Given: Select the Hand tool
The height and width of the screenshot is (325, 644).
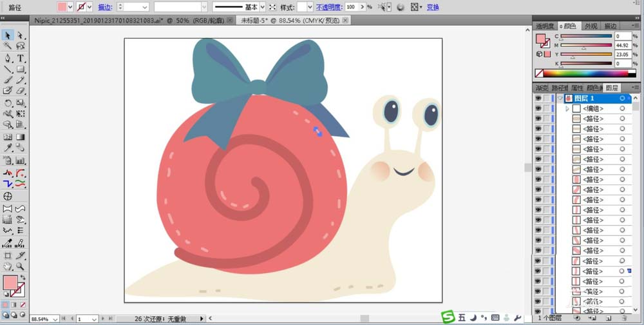Looking at the screenshot, I should [x=8, y=266].
